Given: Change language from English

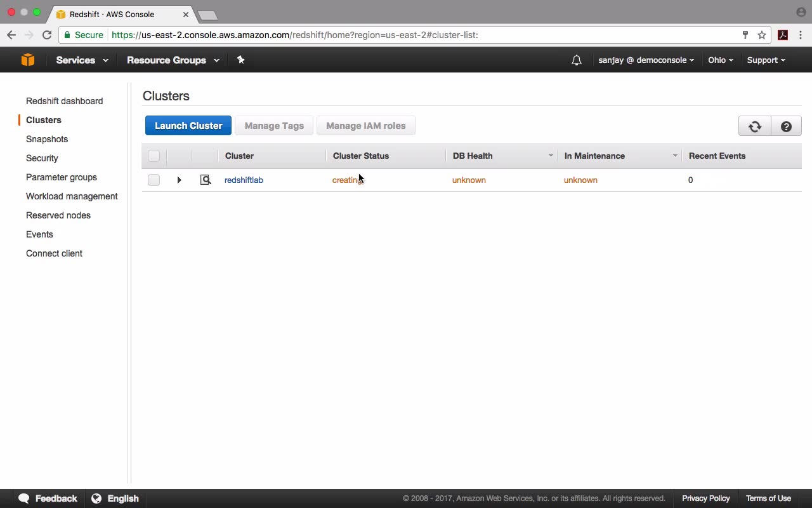Looking at the screenshot, I should click(x=123, y=498).
